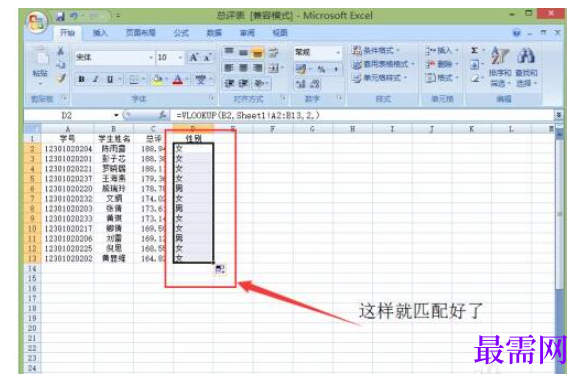Click the Name Box showing D2
This screenshot has width=586, height=381.
(67, 115)
